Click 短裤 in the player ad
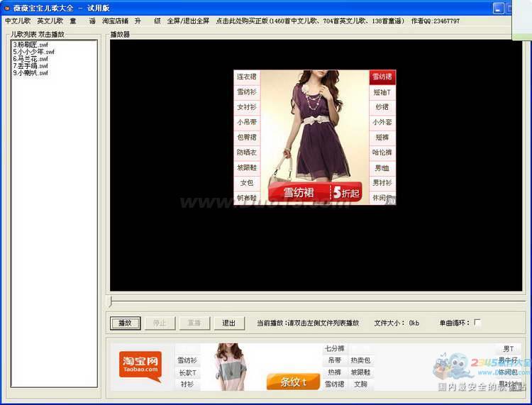 click(x=382, y=138)
